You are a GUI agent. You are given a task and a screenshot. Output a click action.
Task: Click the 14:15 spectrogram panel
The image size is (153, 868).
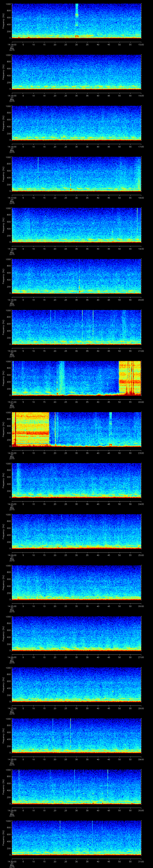tap(76, 72)
